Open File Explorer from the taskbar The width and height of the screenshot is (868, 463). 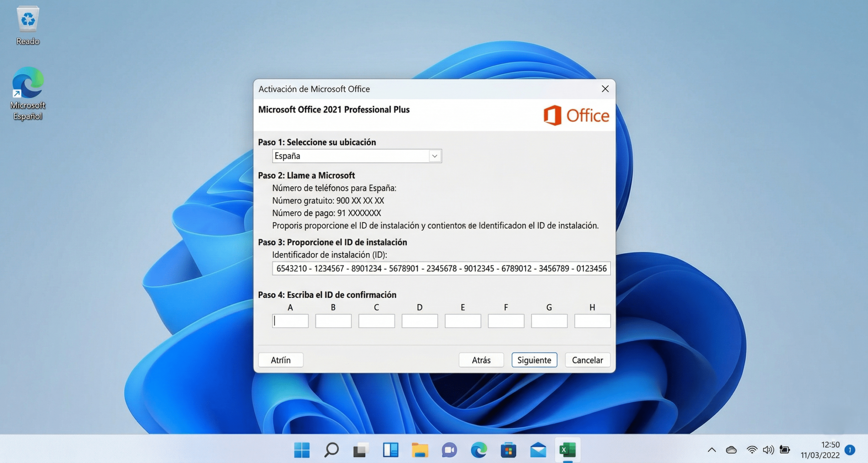click(421, 450)
